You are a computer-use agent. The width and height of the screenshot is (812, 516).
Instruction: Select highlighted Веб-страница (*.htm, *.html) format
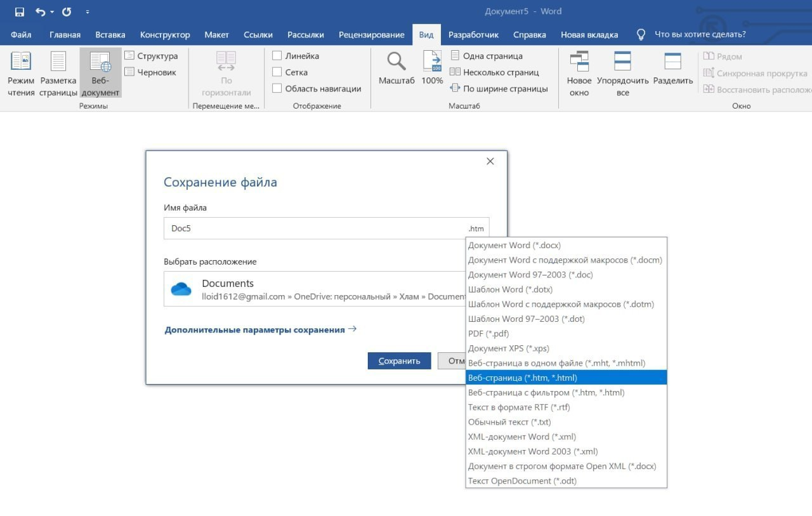tap(566, 378)
